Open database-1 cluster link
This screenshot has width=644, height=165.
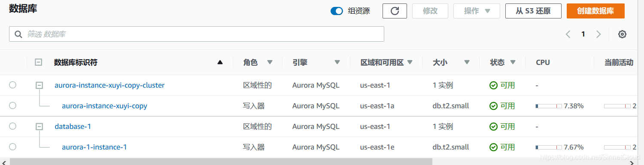pyautogui.click(x=73, y=126)
